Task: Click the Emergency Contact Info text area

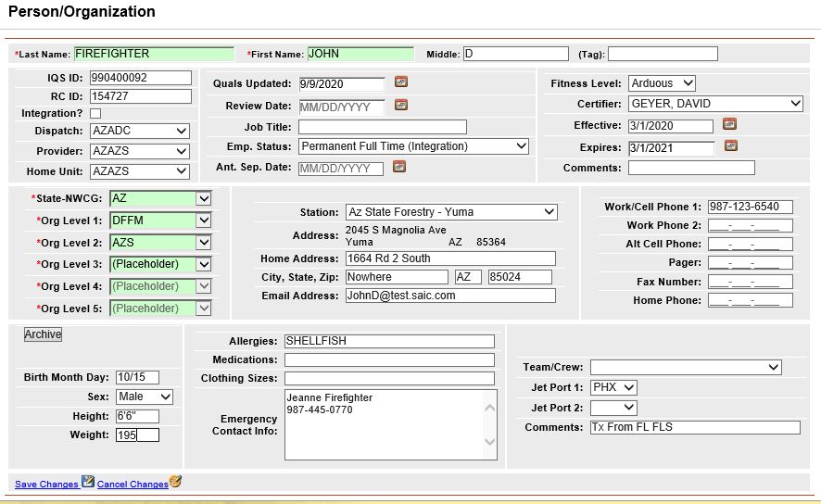Action: tap(391, 425)
